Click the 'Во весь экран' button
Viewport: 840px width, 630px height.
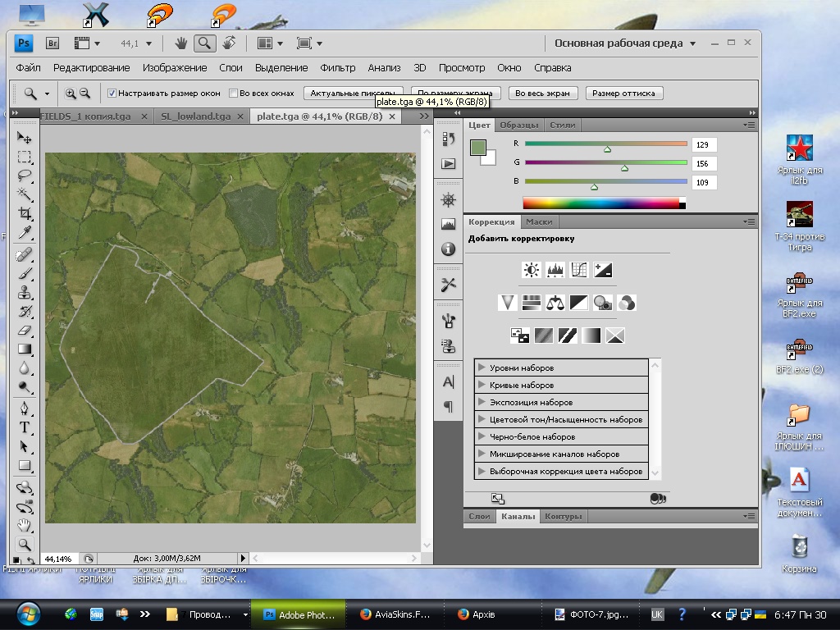click(542, 94)
